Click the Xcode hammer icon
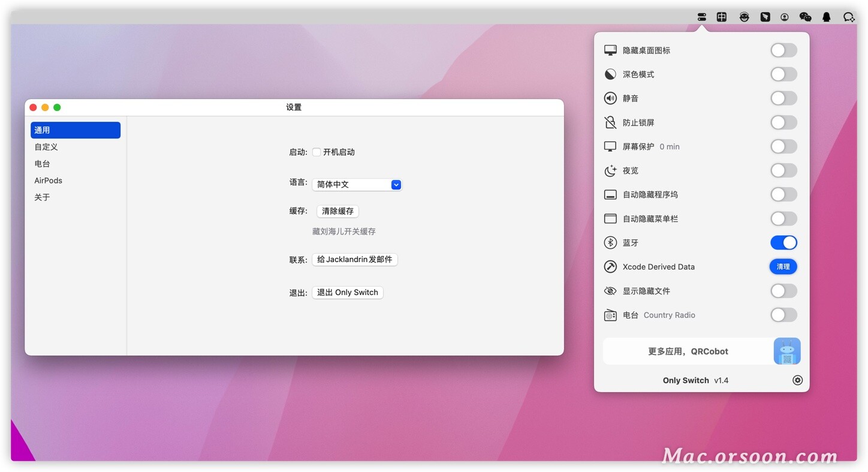Image resolution: width=868 pixels, height=472 pixels. click(610, 267)
